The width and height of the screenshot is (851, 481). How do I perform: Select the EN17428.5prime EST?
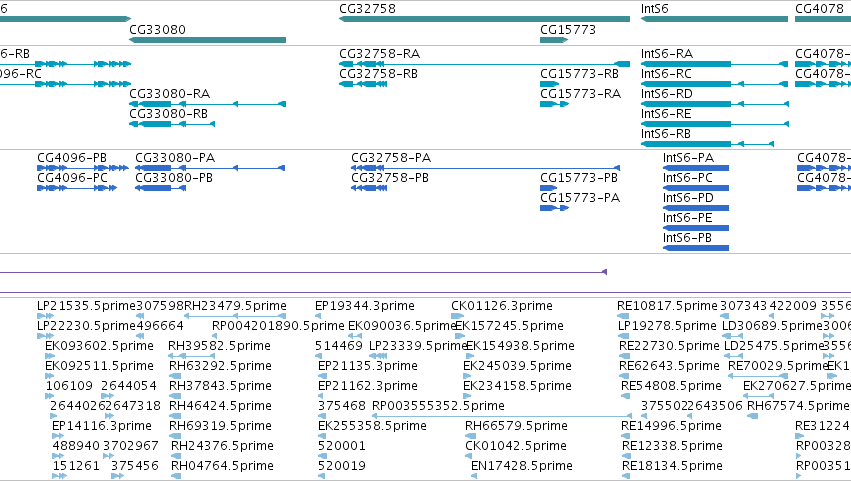pos(522,466)
